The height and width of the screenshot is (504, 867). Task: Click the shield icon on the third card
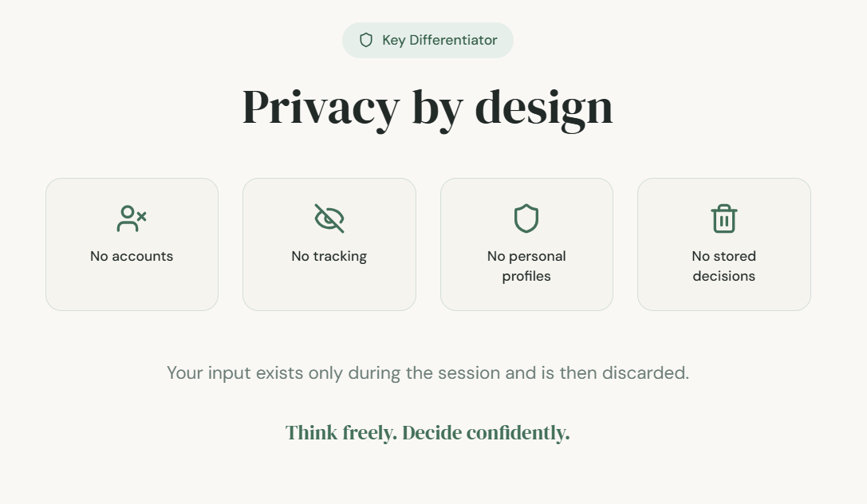click(x=526, y=217)
